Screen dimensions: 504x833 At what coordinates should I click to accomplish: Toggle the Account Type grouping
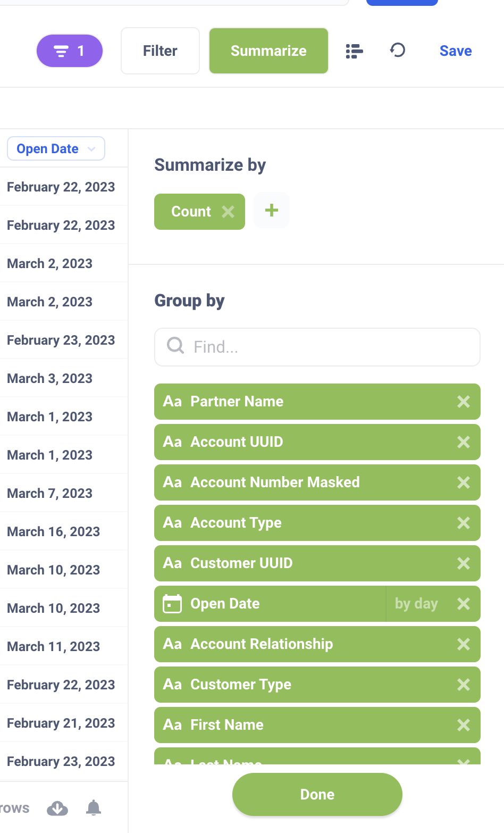tap(298, 523)
